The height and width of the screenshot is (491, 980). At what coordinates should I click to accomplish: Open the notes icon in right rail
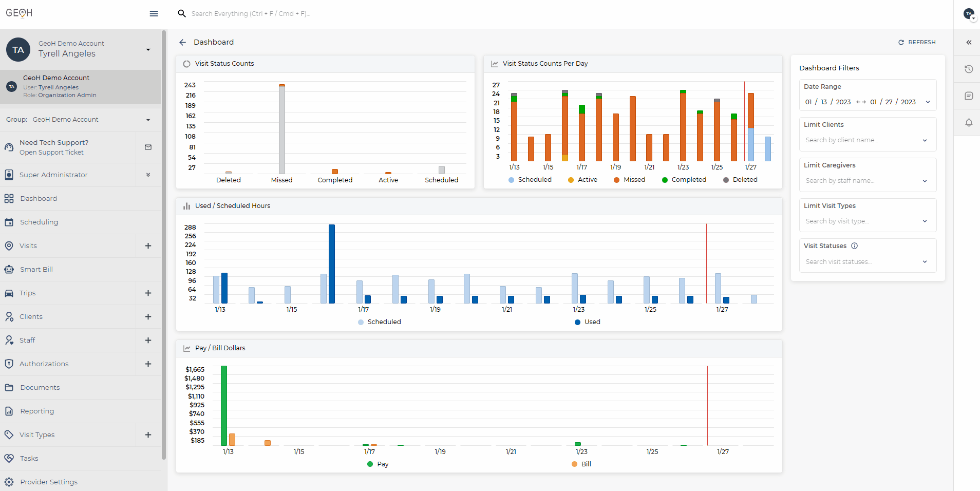(x=968, y=96)
